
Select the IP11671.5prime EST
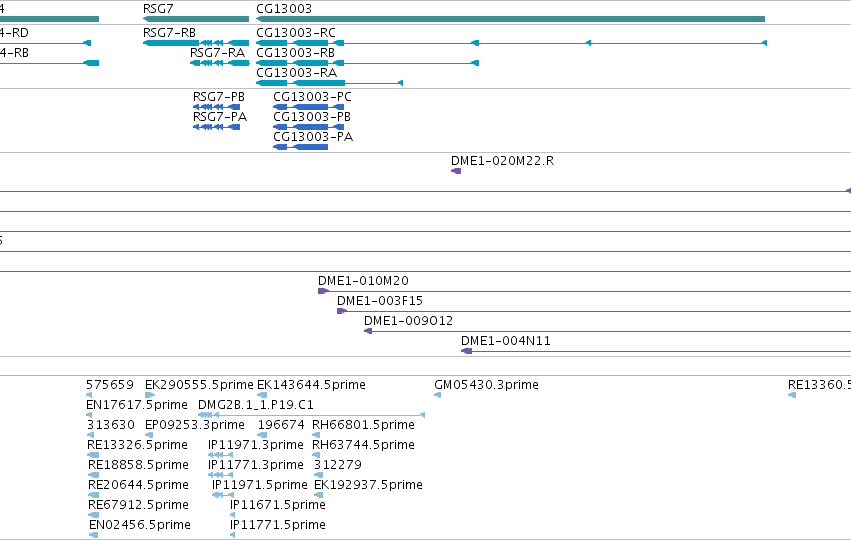click(233, 515)
